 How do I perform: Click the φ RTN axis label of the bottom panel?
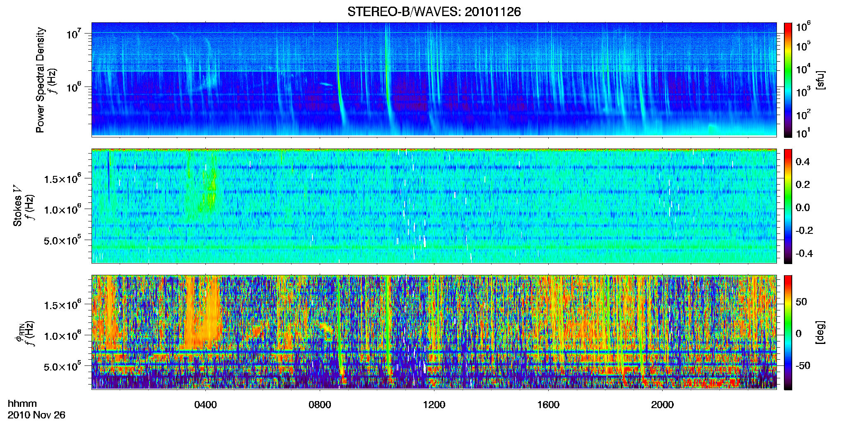[19, 333]
